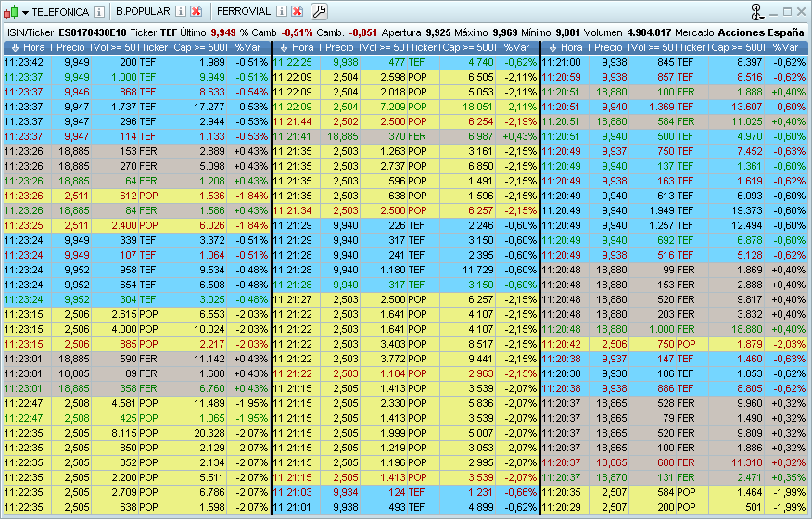Click the time cell 11:21:44
Screen dimensions: 812x519
297,121
